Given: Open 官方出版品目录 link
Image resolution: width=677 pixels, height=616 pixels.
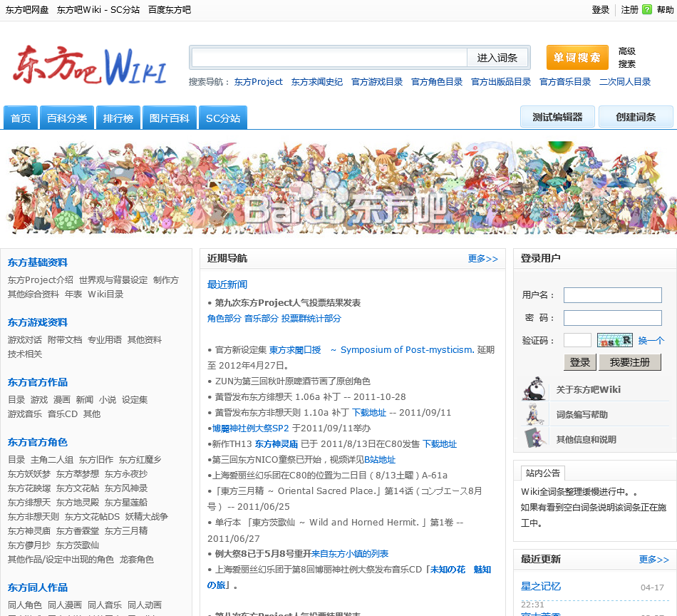Looking at the screenshot, I should pos(501,82).
